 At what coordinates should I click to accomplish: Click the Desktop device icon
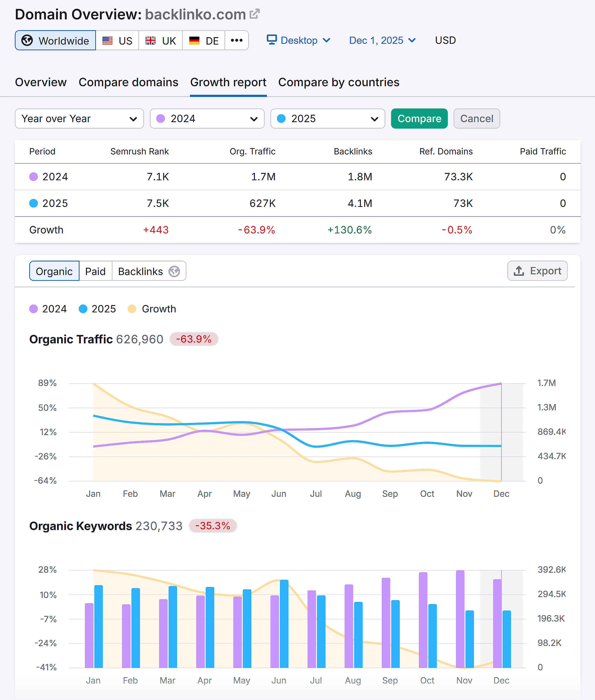[x=272, y=40]
